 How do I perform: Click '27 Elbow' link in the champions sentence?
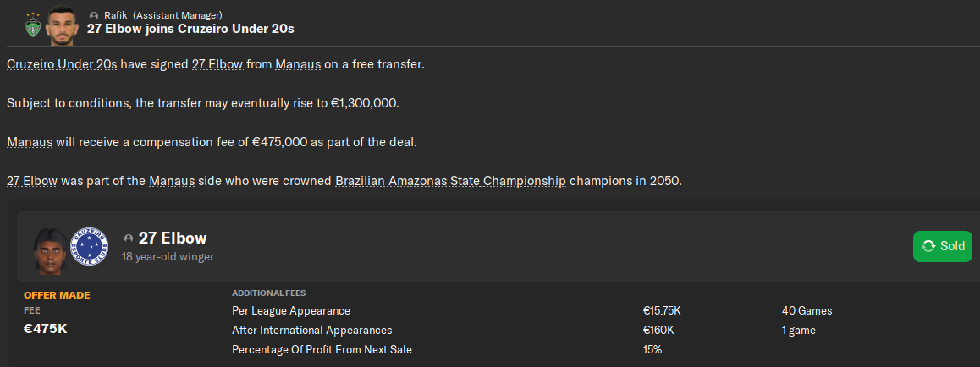(x=31, y=181)
